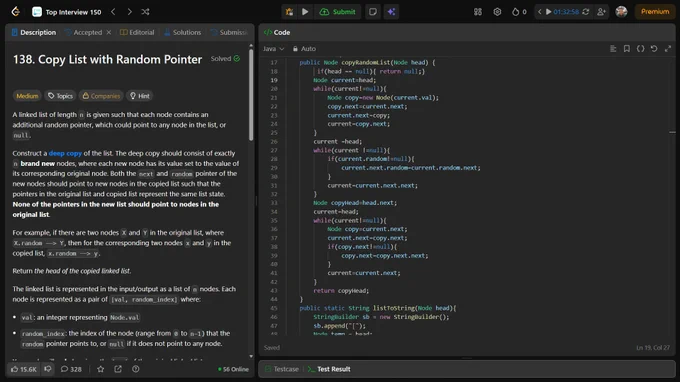The height and width of the screenshot is (382, 680).
Task: Close the Accepted tab
Action: (x=109, y=33)
